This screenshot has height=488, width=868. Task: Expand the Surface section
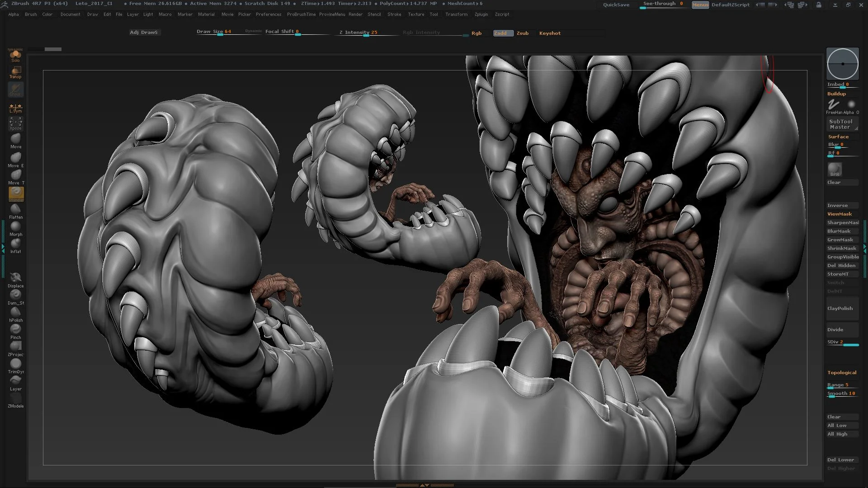(x=838, y=137)
